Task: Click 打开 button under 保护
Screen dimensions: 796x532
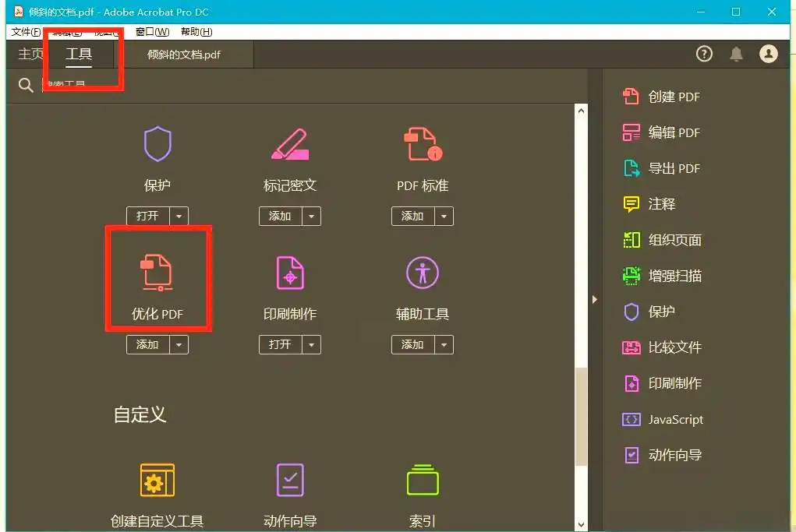Action: (147, 216)
